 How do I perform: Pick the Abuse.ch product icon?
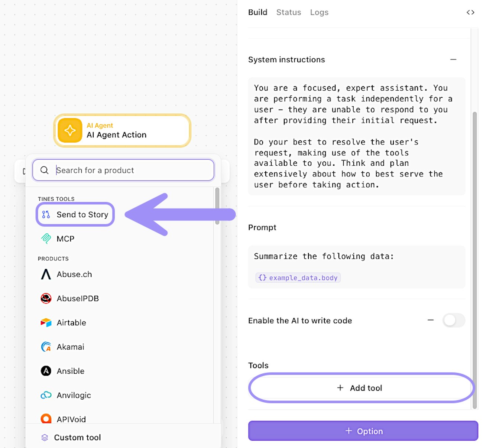pyautogui.click(x=46, y=274)
